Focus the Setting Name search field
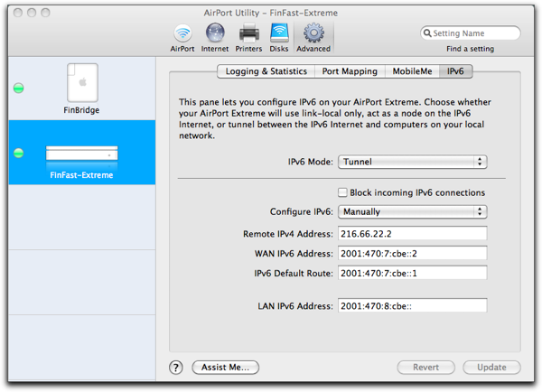542x392 pixels. click(471, 33)
